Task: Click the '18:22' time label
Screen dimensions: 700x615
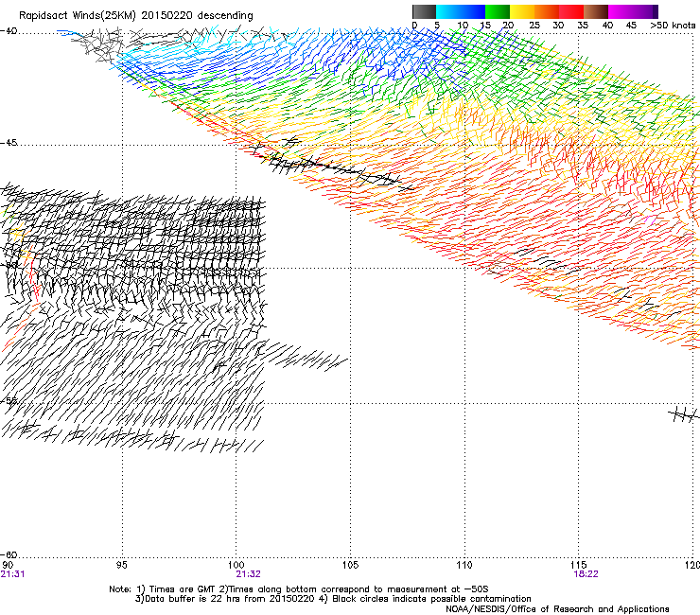Action: (586, 574)
